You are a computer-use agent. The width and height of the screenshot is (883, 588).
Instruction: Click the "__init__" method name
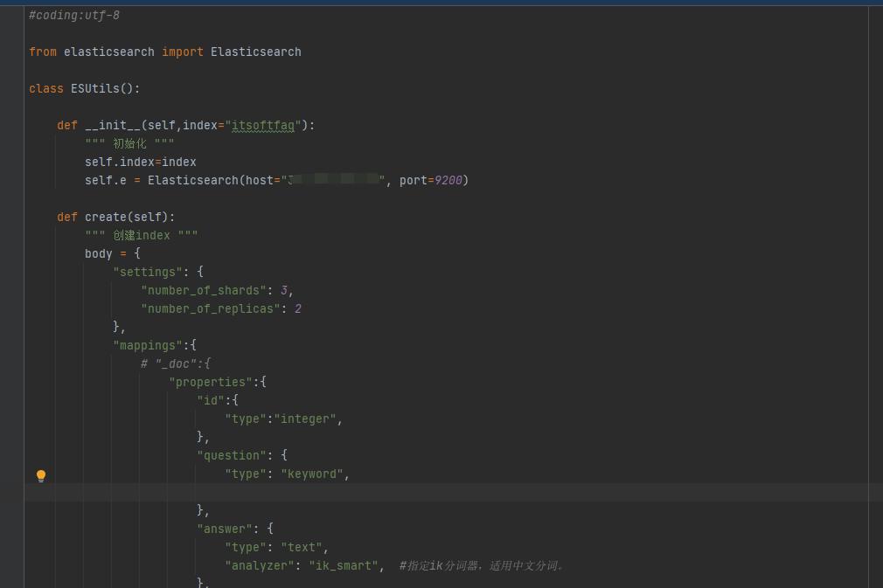(113, 125)
